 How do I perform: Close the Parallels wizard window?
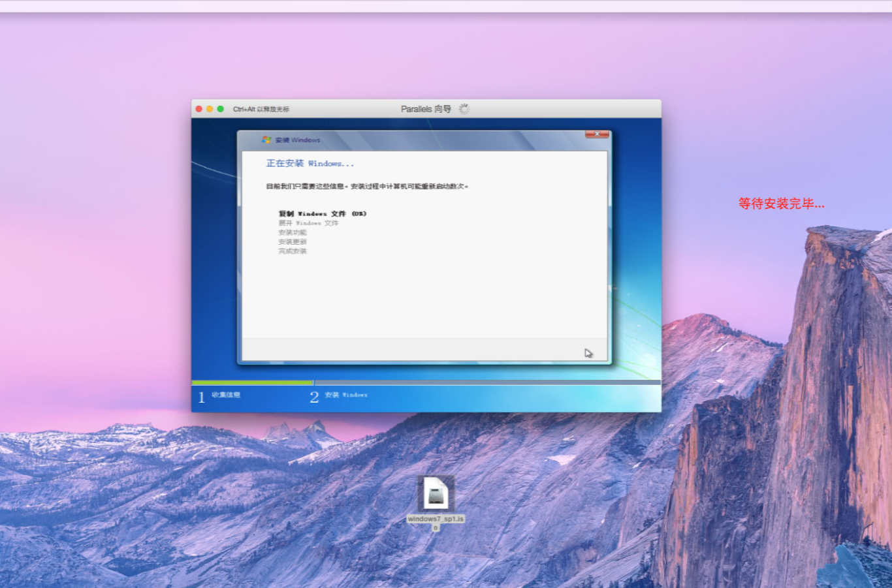[199, 109]
